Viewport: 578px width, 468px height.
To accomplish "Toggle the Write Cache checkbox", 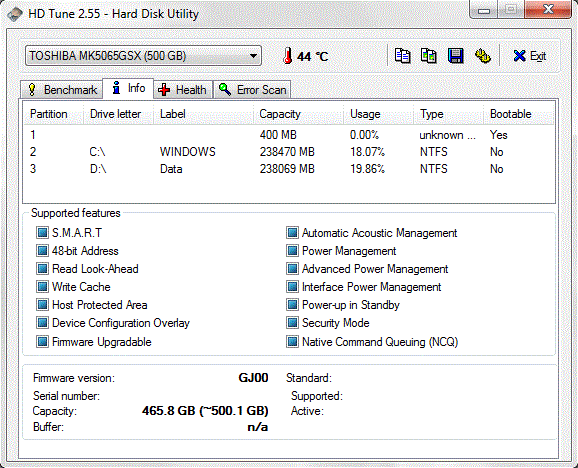I will tap(42, 287).
